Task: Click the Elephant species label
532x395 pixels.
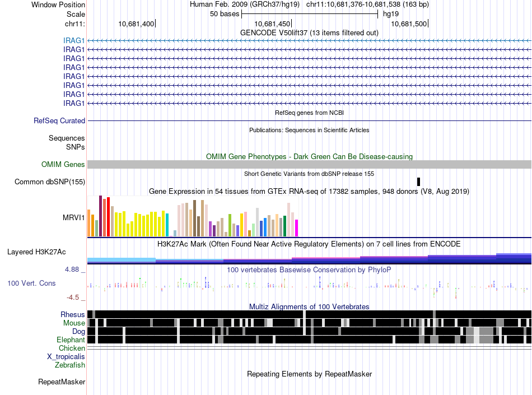Action: [71, 340]
